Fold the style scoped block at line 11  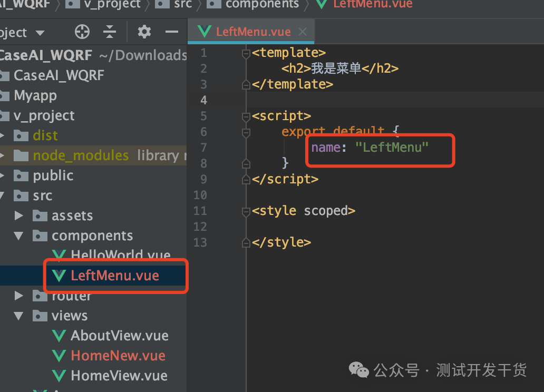click(x=246, y=211)
